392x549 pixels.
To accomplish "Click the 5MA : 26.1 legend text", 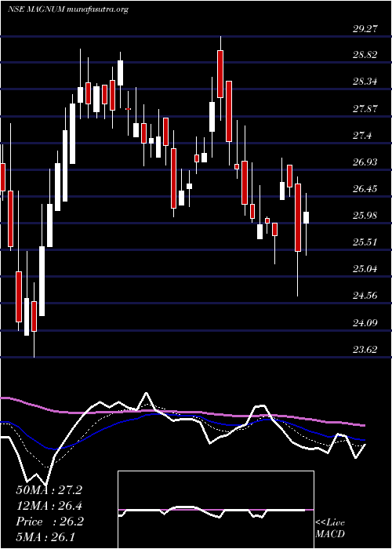I will (x=45, y=536).
